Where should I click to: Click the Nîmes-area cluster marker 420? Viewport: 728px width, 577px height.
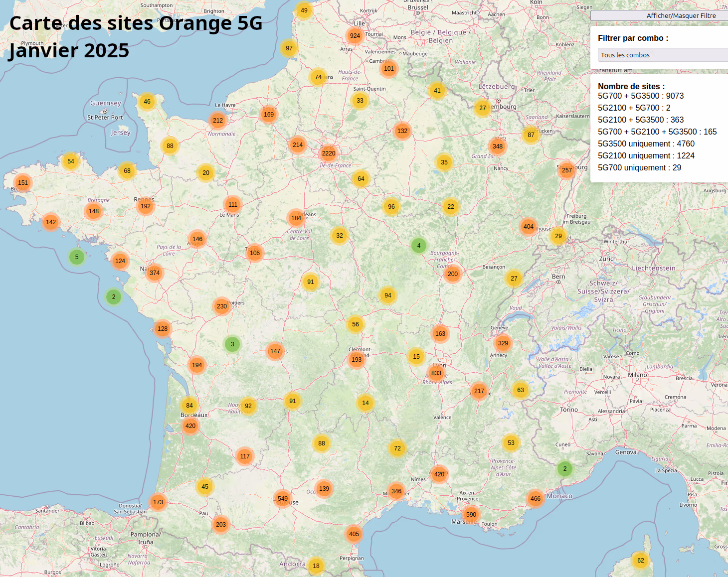pos(439,474)
